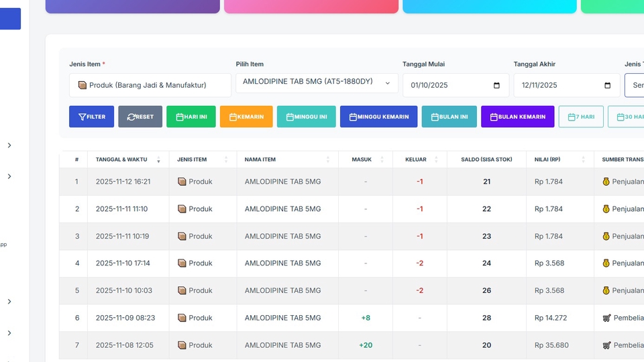
Task: Expand the third sidebar chevron
Action: click(9, 302)
